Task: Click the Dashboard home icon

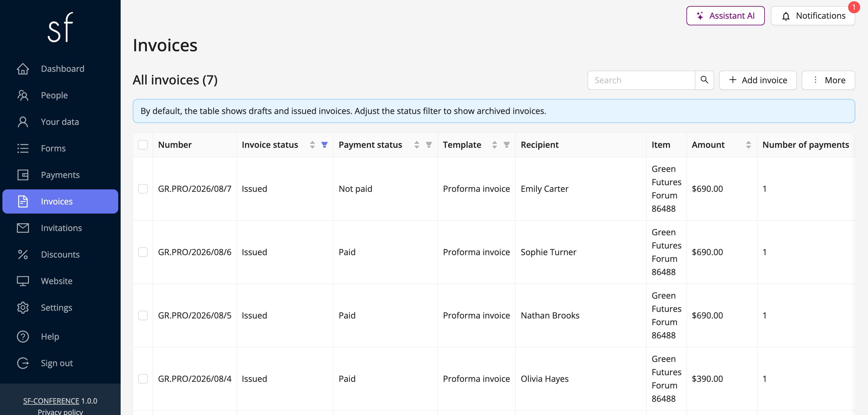Action: 23,69
